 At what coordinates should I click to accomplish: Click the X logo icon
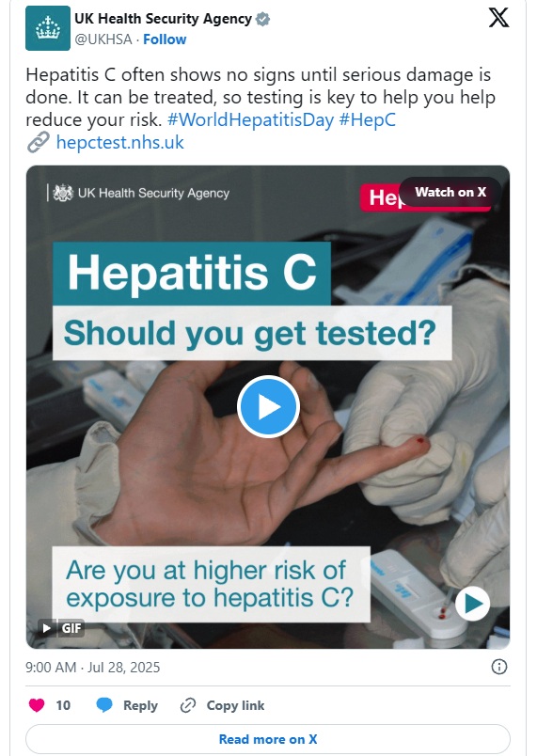[x=498, y=18]
